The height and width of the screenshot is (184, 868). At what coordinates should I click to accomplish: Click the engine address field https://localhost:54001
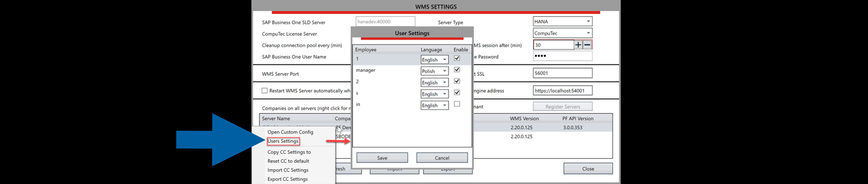[x=563, y=91]
